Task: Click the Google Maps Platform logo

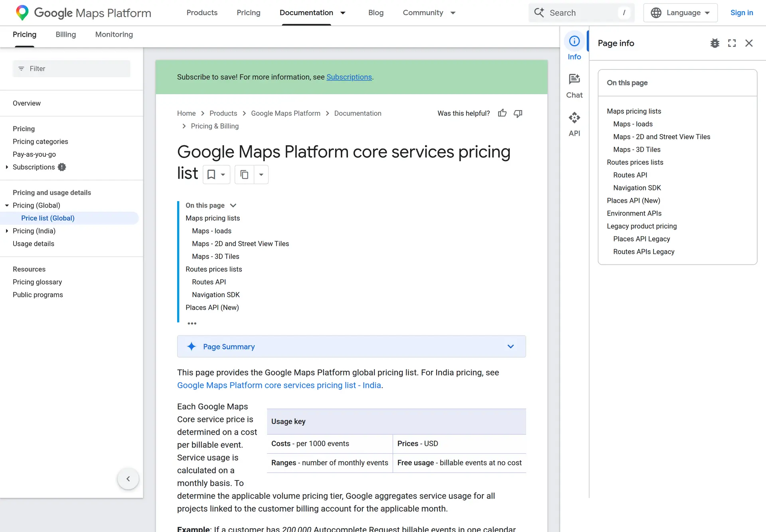Action: (x=83, y=13)
